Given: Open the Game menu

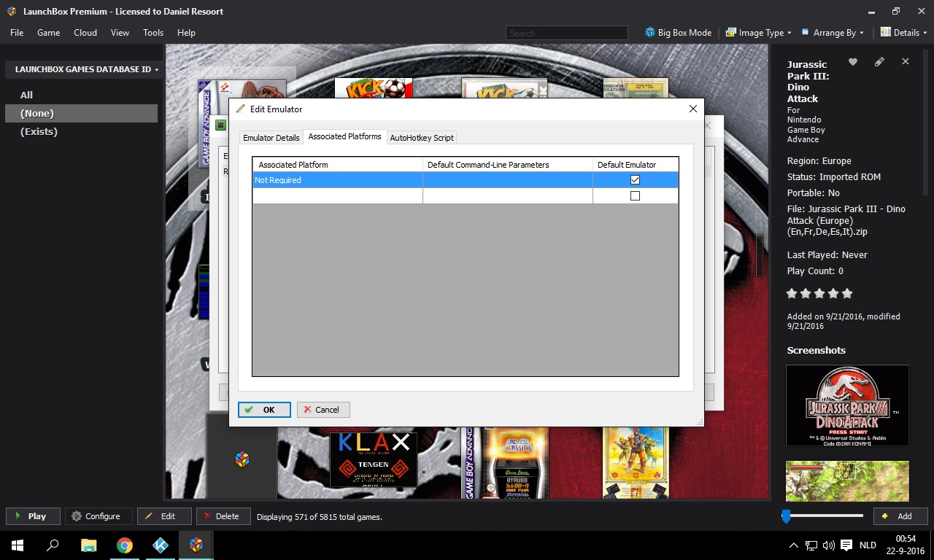Looking at the screenshot, I should [48, 33].
